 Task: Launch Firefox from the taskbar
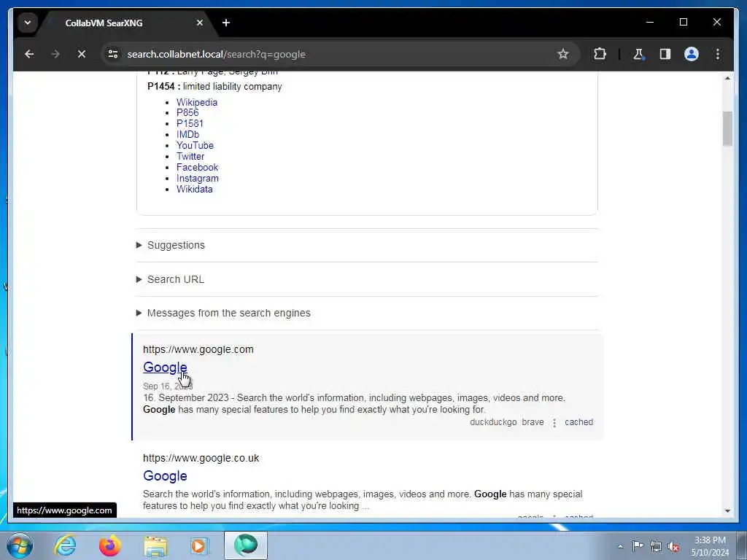110,545
